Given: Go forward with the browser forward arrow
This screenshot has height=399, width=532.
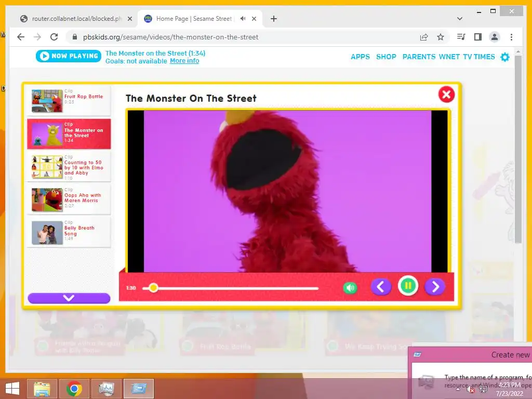Looking at the screenshot, I should tap(37, 37).
